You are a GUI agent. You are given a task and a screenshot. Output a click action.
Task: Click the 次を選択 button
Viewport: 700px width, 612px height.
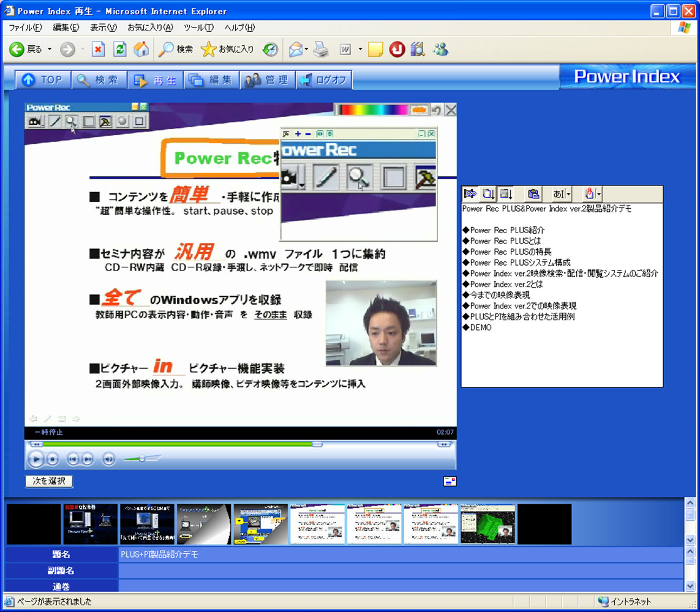48,481
